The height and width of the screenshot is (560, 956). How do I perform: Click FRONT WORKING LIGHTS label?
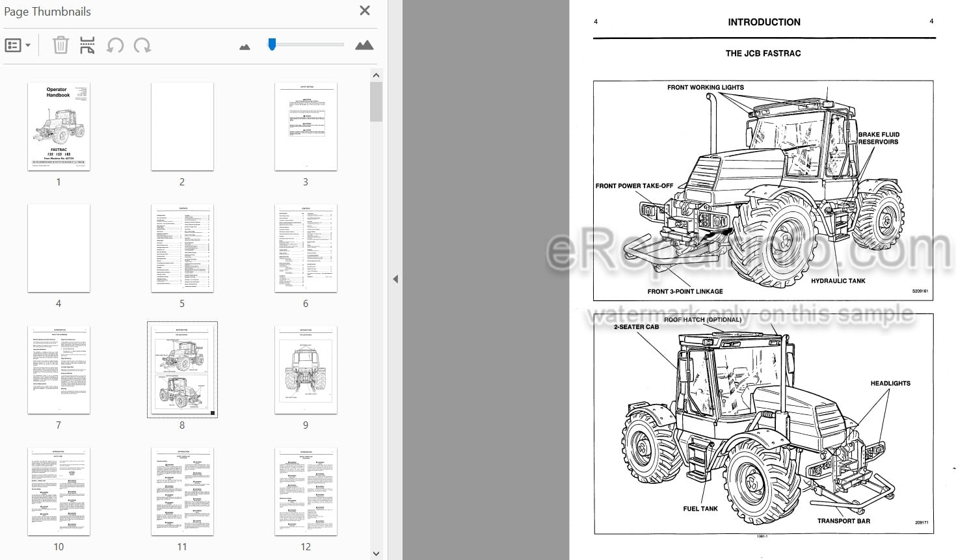(x=706, y=87)
